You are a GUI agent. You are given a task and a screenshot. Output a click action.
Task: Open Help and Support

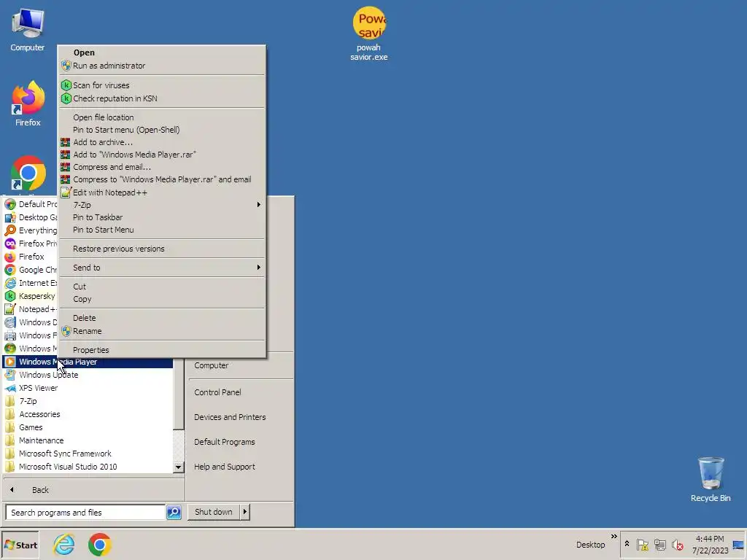point(241,467)
